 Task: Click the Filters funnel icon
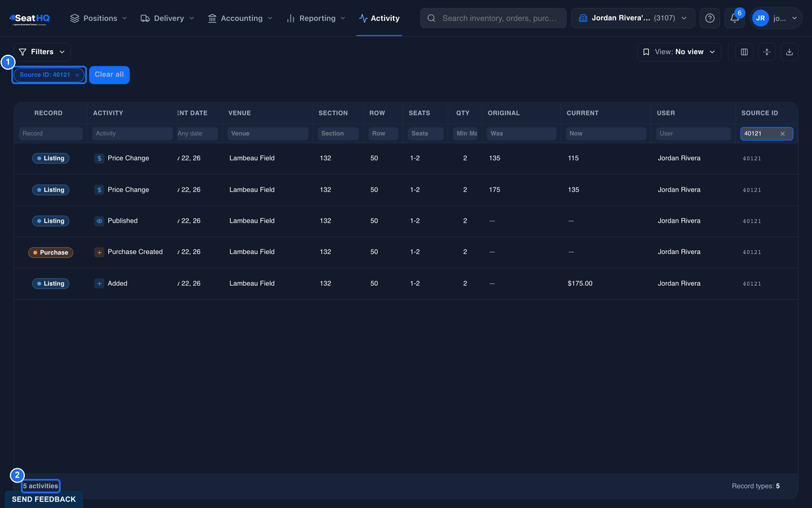[23, 52]
